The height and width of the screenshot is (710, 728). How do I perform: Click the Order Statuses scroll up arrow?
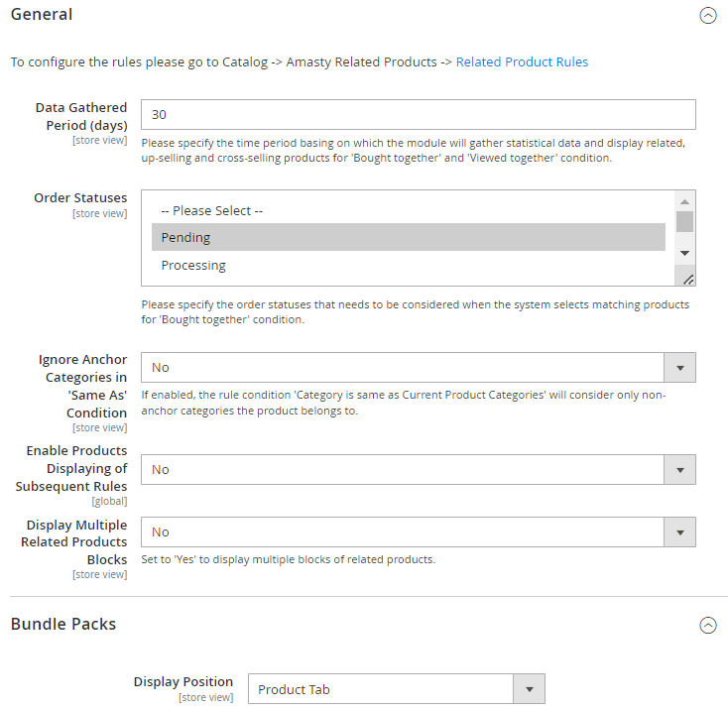(684, 201)
